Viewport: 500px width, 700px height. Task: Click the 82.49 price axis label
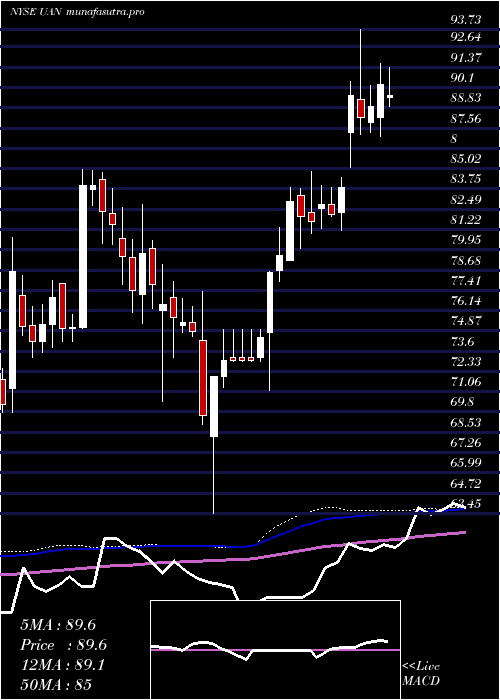coord(466,200)
